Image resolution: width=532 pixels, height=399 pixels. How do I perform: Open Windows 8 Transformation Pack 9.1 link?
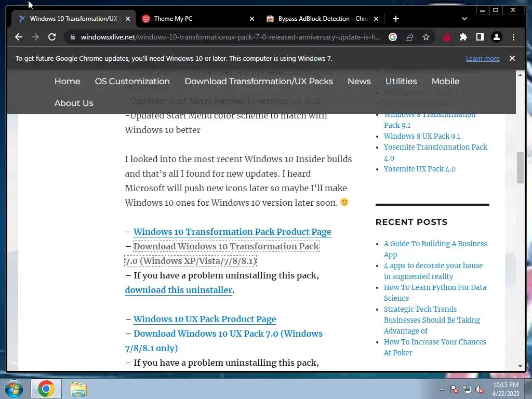(x=430, y=119)
